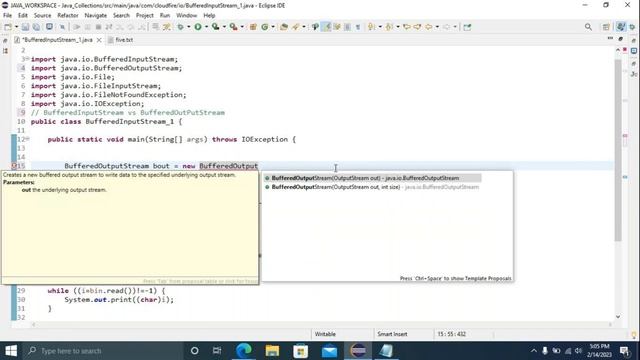The height and width of the screenshot is (360, 640).
Task: Click the Terminate stop toolbar icon
Action: coord(98,27)
